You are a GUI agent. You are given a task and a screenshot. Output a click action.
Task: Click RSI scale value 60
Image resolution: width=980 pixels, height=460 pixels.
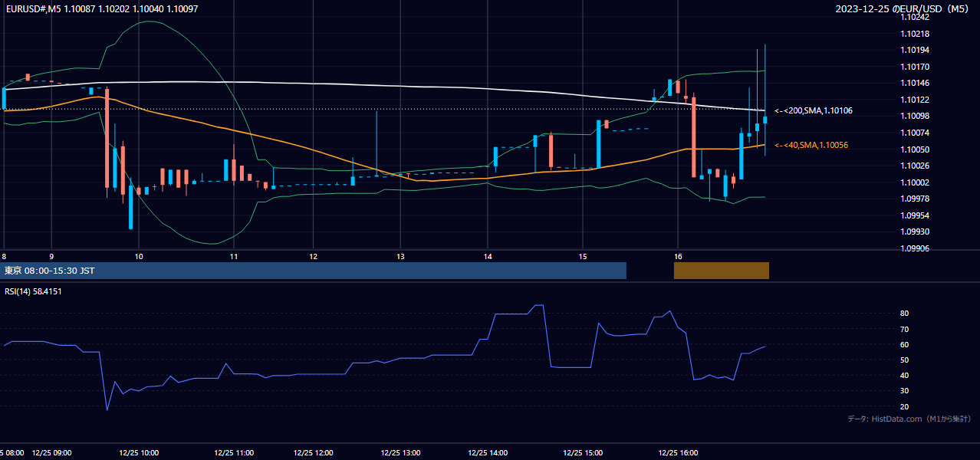point(905,344)
